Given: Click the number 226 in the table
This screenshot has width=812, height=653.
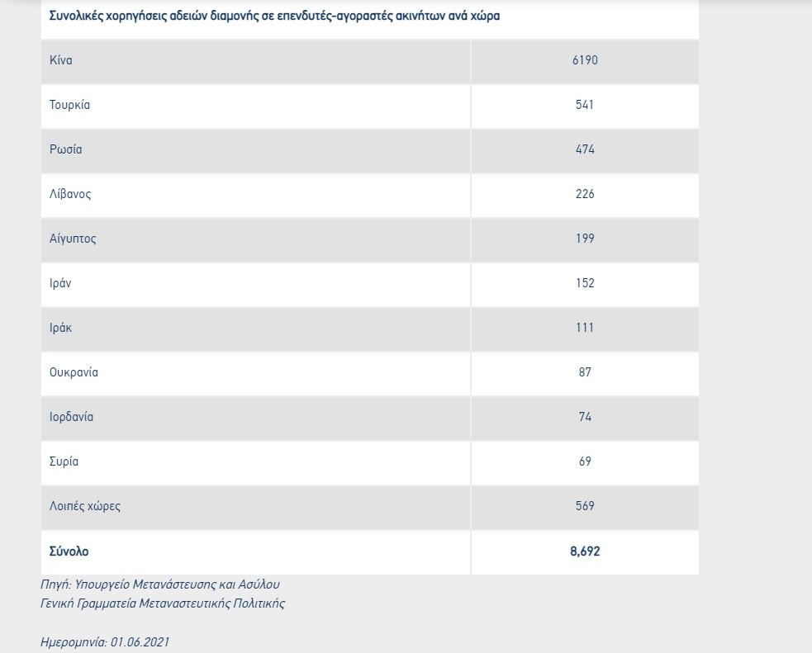Looking at the screenshot, I should coord(585,194).
